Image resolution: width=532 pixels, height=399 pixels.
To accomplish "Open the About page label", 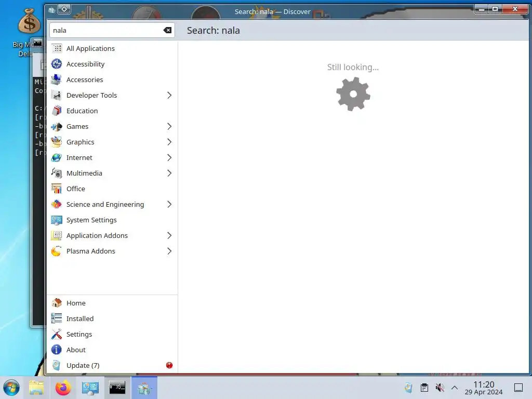I will click(x=76, y=350).
